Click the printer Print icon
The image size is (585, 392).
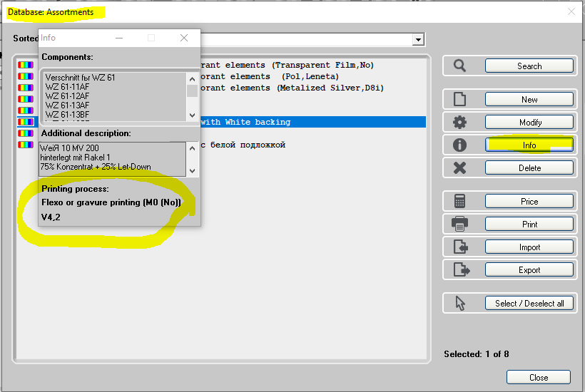tap(459, 225)
